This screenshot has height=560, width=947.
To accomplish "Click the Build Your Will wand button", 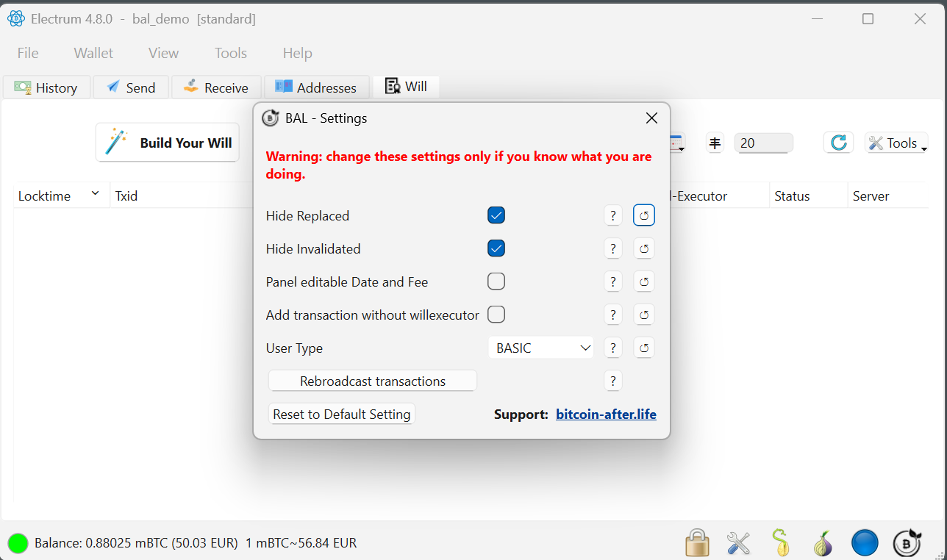I will (x=168, y=143).
